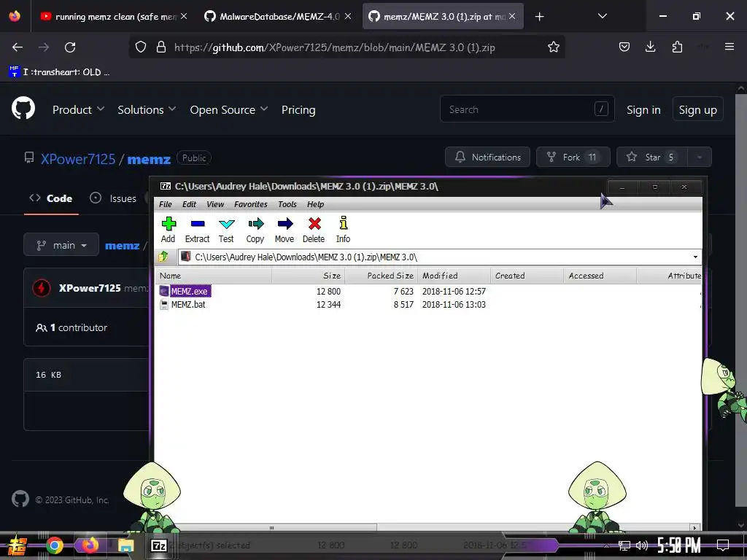Screen dimensions: 747x560
Task: Click the tracking protection shield icon
Action: (141, 47)
